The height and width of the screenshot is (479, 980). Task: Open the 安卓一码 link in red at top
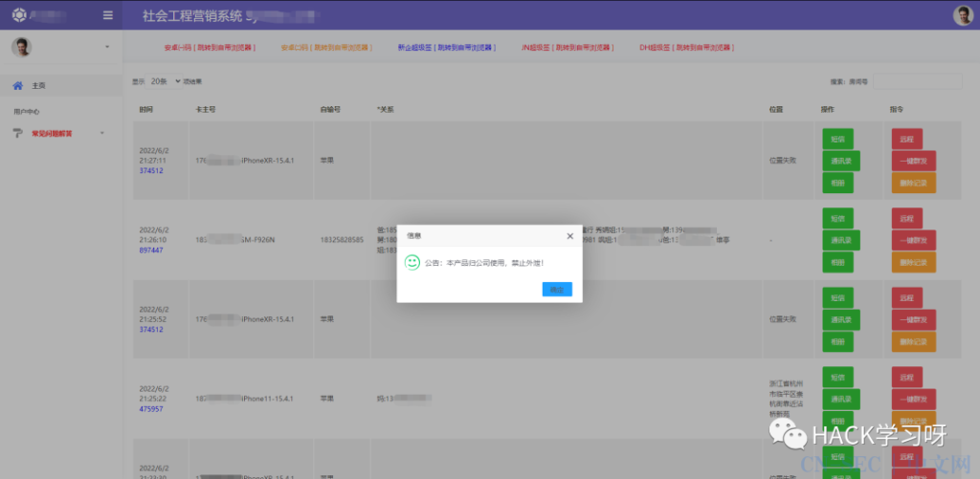[210, 48]
